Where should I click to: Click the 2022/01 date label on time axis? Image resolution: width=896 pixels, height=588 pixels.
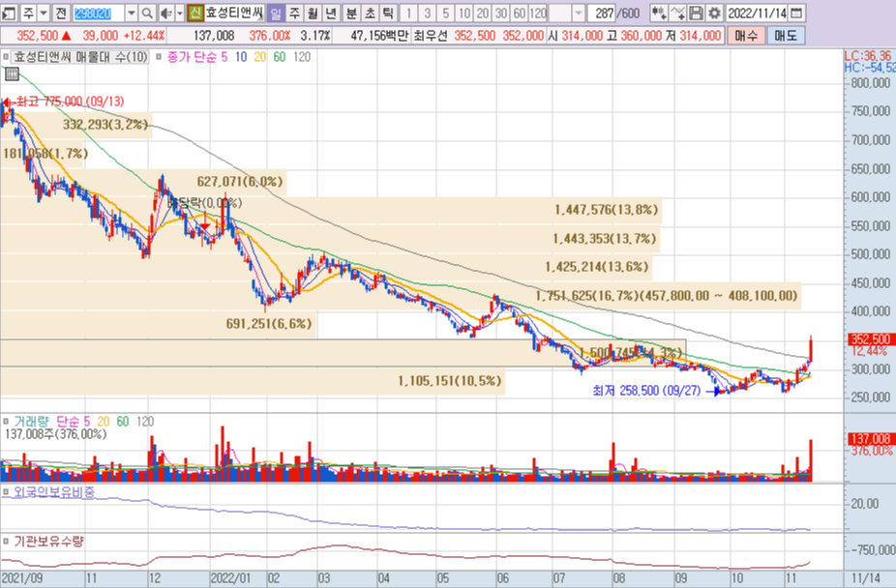230,578
